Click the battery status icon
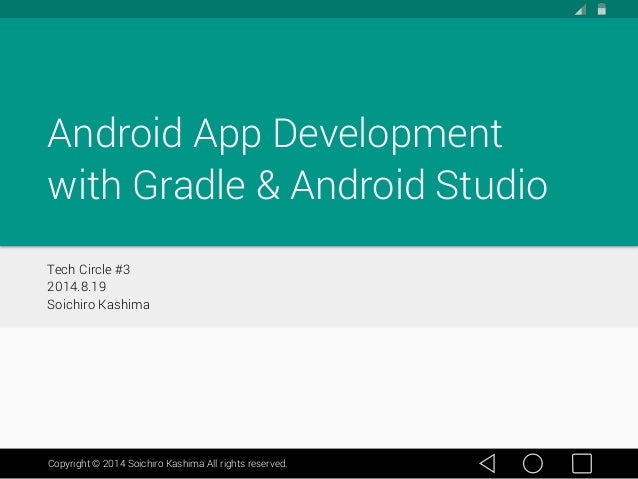Image resolution: width=638 pixels, height=479 pixels. (602, 9)
